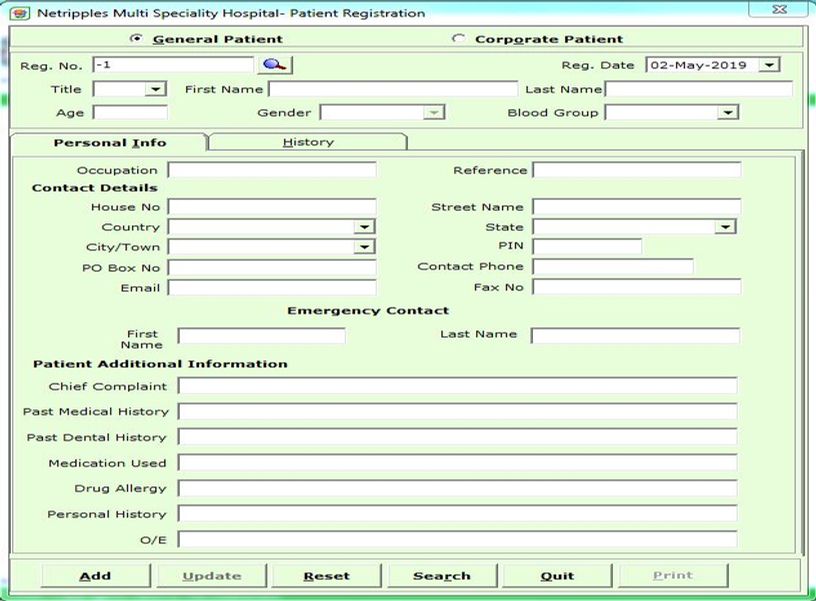Viewport: 816px width, 601px height.
Task: Click the PIN input field
Action: click(587, 246)
